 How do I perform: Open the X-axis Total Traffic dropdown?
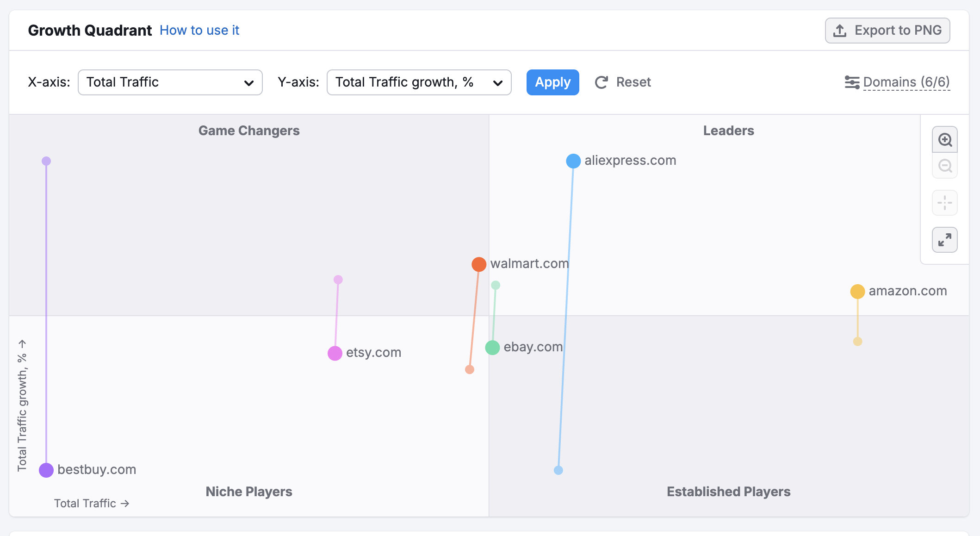click(170, 82)
